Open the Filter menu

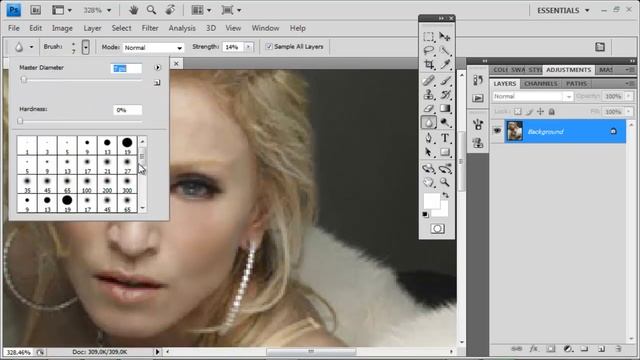pyautogui.click(x=150, y=28)
